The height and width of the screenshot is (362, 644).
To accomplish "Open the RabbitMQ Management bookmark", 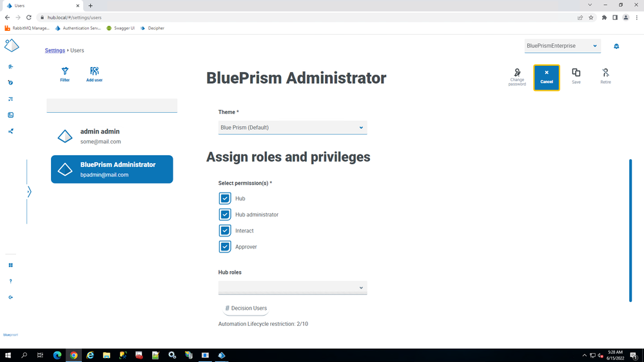I will 27,28.
